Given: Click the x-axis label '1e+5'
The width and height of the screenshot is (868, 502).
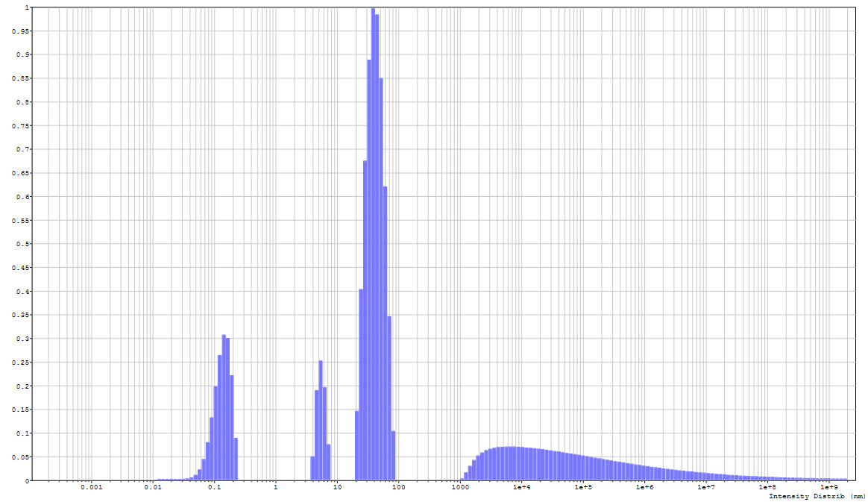Looking at the screenshot, I should click(583, 487).
